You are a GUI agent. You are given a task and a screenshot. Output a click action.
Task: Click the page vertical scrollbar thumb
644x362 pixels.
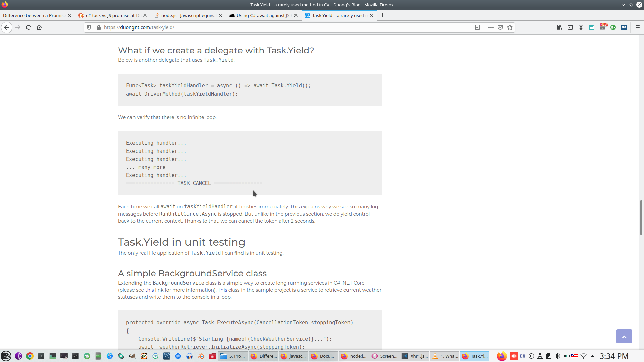coord(641,218)
